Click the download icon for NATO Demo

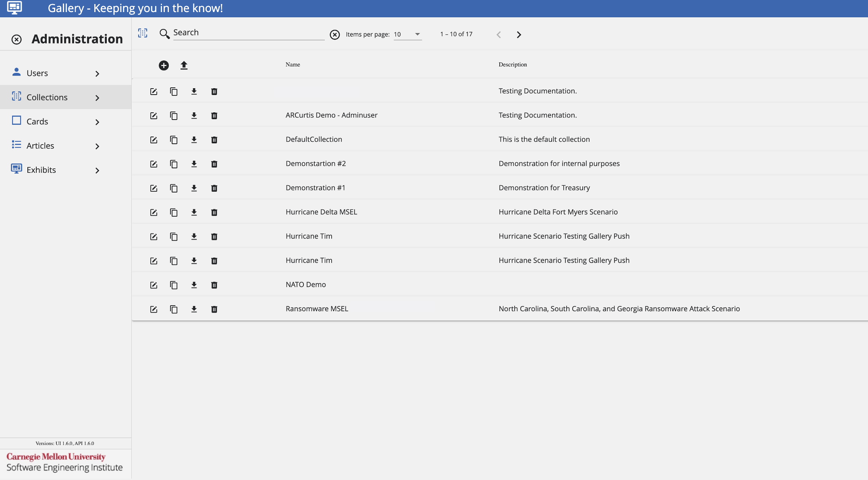[194, 284]
